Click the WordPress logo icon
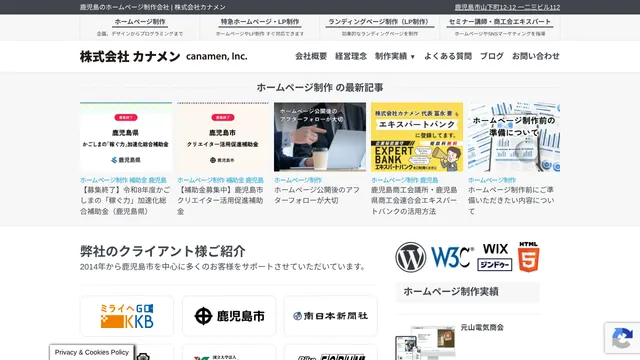Screen dimensions: 640x360 tap(411, 257)
